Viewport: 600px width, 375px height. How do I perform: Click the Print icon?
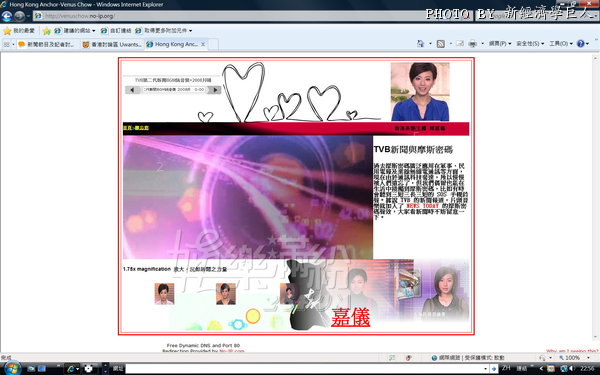473,44
